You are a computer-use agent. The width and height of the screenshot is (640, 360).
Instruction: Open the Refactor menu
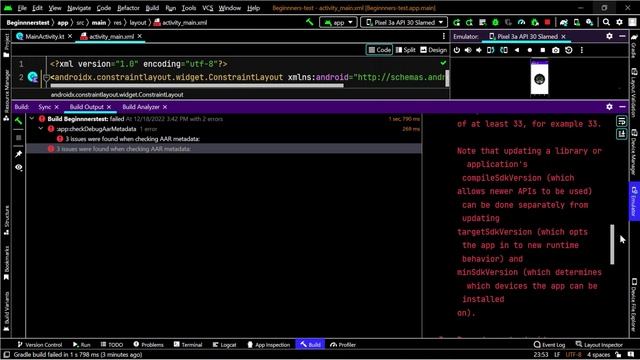point(128,8)
